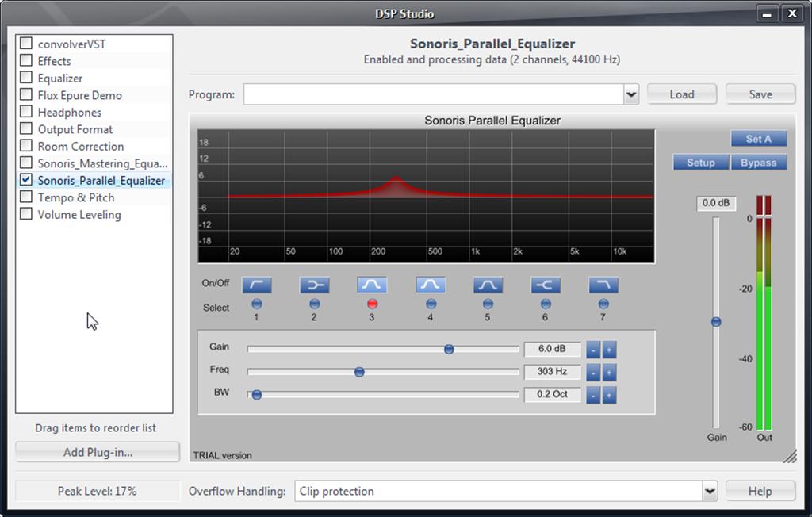The image size is (812, 517).
Task: Click the 0.2 Oct bandwidth value field
Action: pos(552,395)
